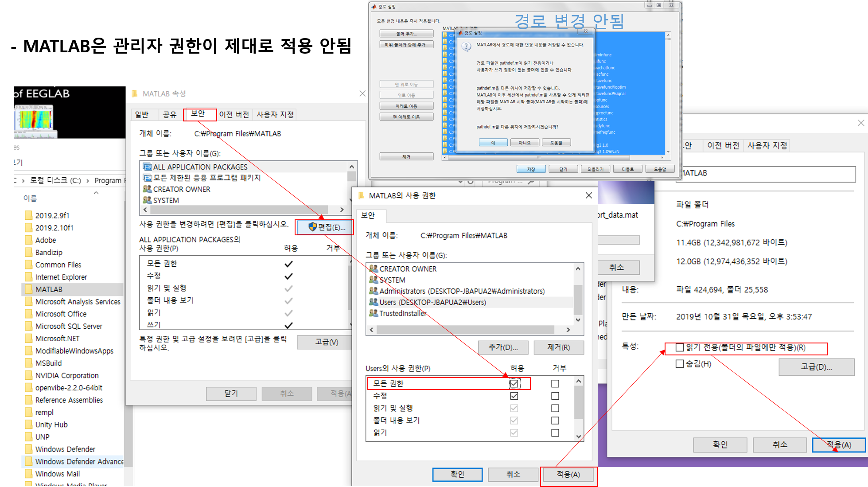
Task: Expand breadcrumb arrow after 로컬 디스크 (C:)
Action: pos(88,181)
